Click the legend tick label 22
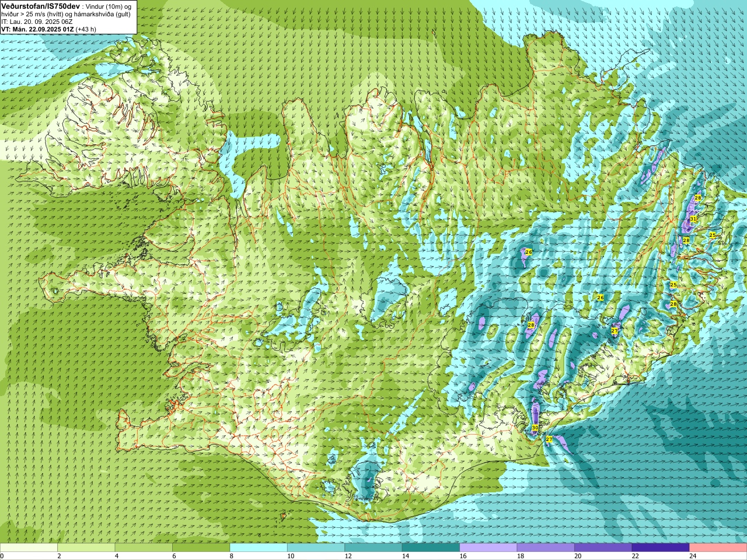The height and width of the screenshot is (560, 747). pyautogui.click(x=636, y=556)
